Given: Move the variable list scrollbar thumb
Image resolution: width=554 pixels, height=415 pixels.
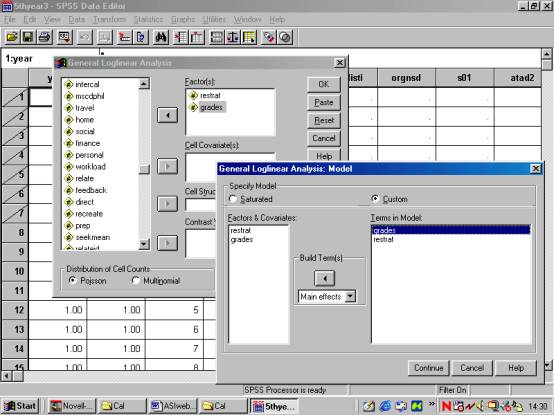Looking at the screenshot, I should [144, 170].
